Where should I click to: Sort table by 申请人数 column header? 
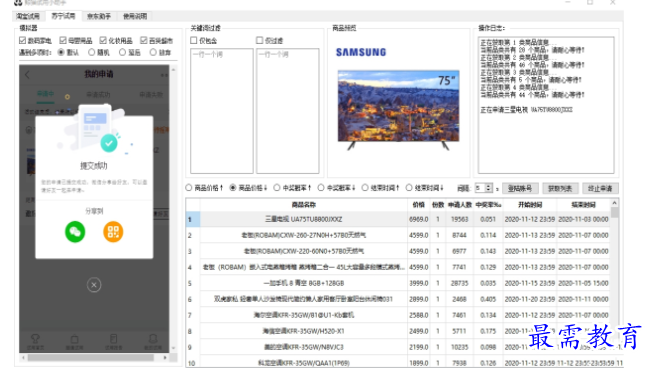pos(460,204)
